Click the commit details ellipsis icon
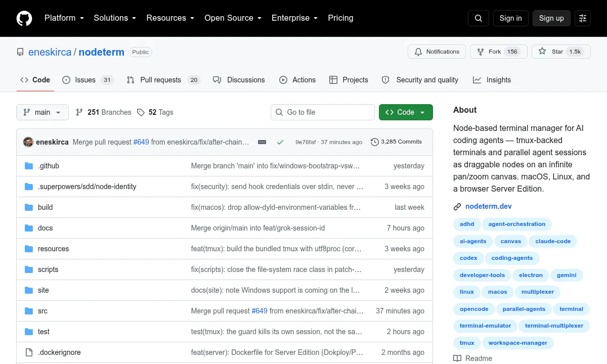This screenshot has width=607, height=364. 262,142
